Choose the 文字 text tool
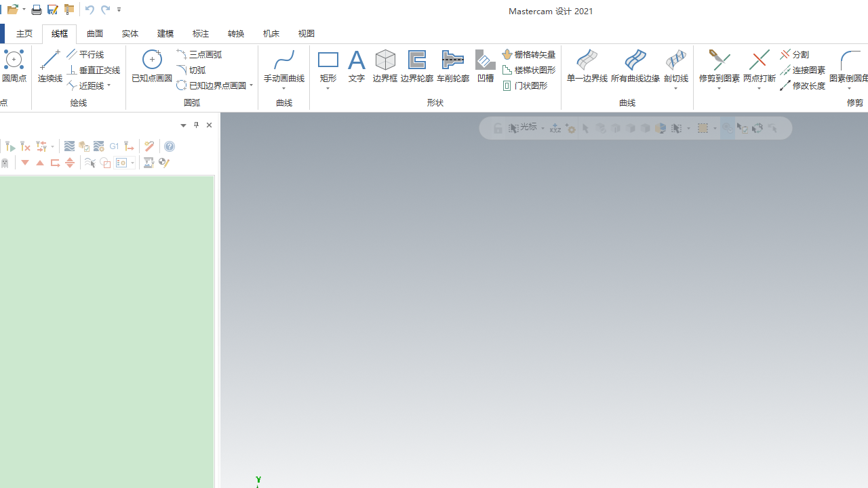This screenshot has width=868, height=488. pos(357,66)
